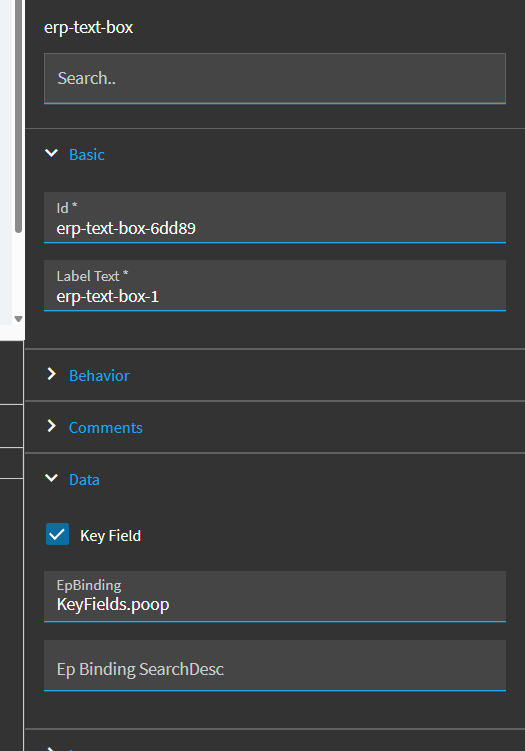Expand the partially visible bottom section chevron
525x751 pixels.
pyautogui.click(x=52, y=748)
